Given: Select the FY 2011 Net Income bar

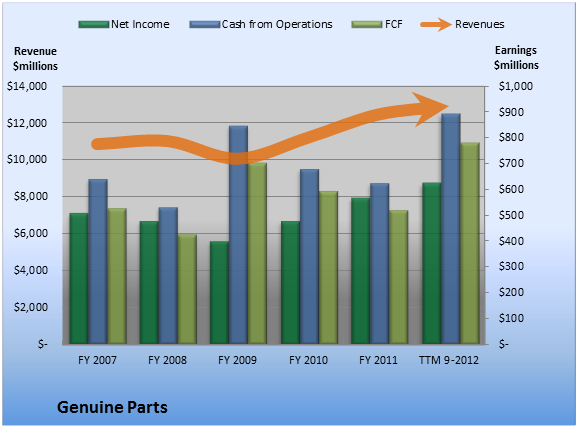Looking at the screenshot, I should pos(361,271).
